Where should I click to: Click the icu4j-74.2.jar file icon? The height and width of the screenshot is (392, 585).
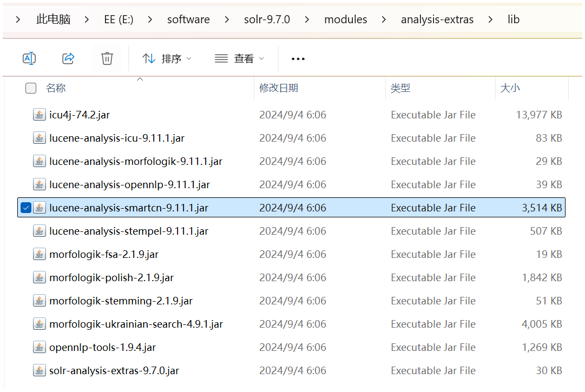[39, 115]
